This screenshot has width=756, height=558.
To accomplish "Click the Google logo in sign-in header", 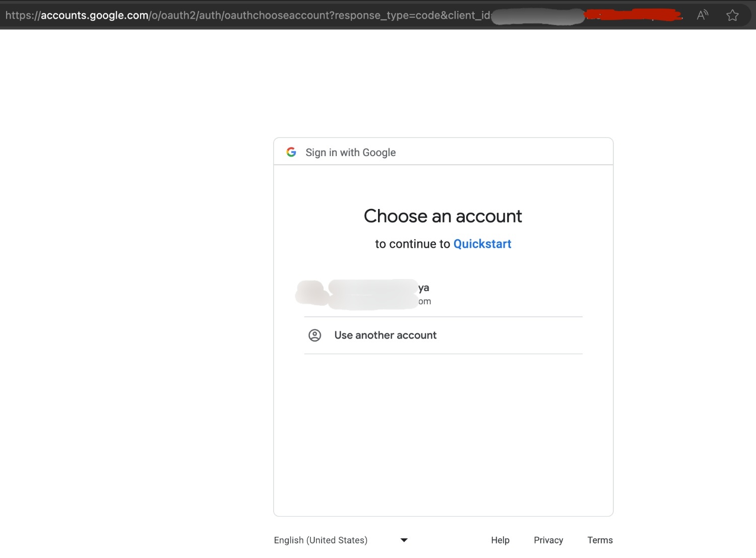I will coord(291,152).
